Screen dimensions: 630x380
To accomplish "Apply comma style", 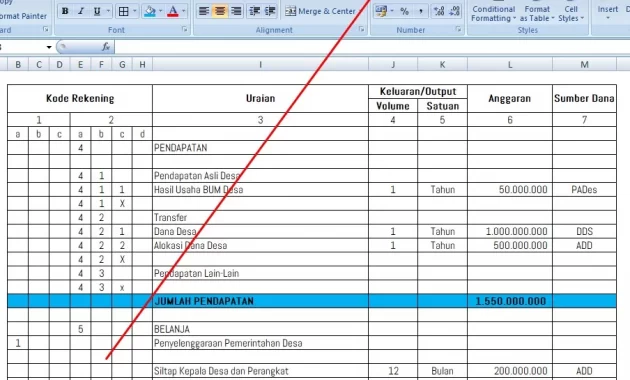I will 421,11.
